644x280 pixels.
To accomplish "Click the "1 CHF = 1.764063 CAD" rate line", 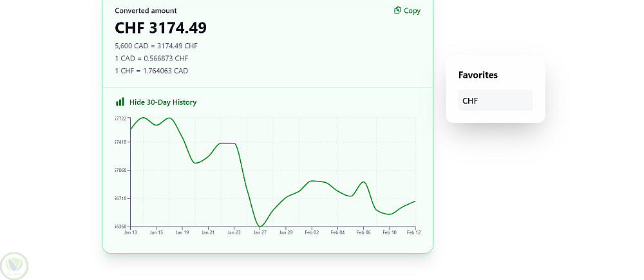I will click(x=151, y=71).
